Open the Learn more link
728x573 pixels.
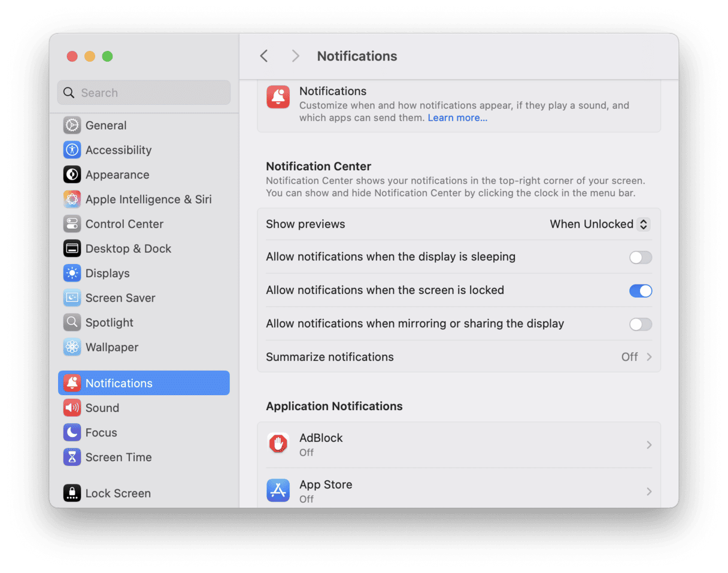point(457,117)
